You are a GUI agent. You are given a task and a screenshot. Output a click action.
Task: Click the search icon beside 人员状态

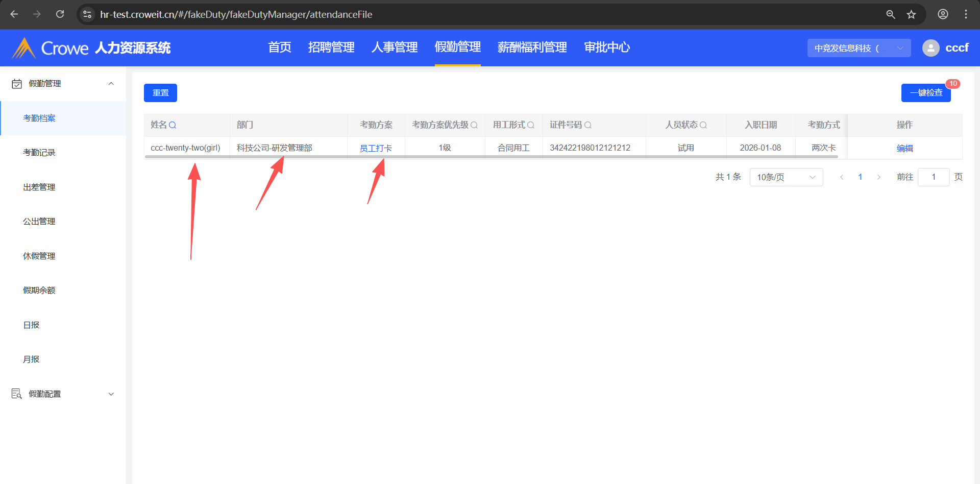[x=703, y=125]
